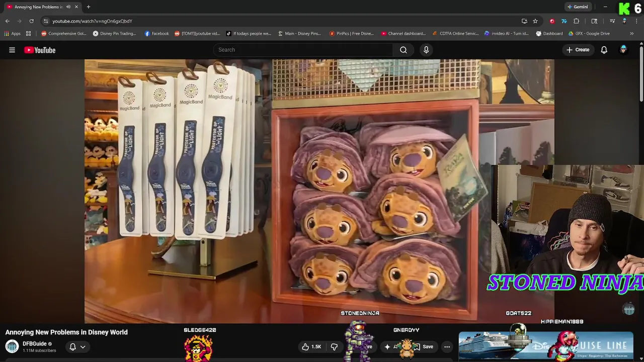Open the Facebook bookmark

(157, 34)
